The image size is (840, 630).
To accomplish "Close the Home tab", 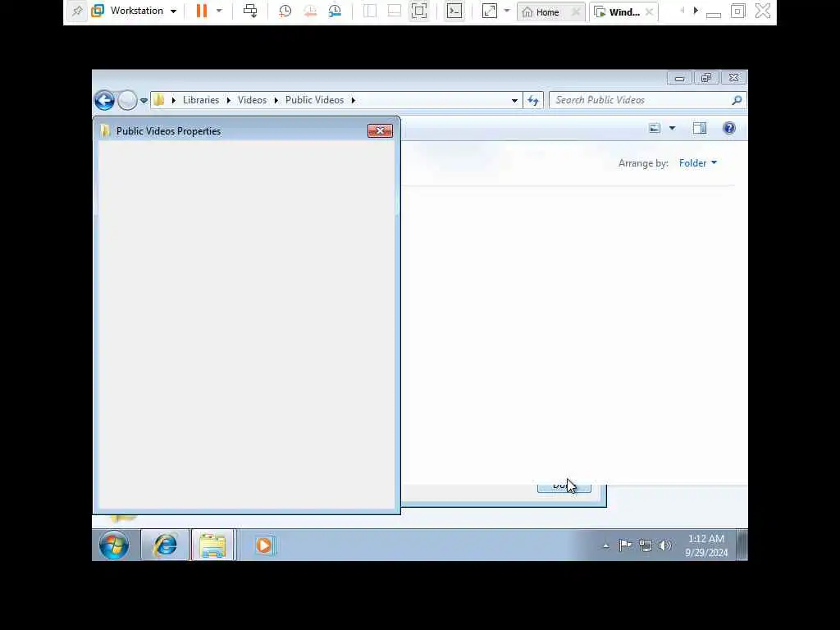I will (576, 11).
